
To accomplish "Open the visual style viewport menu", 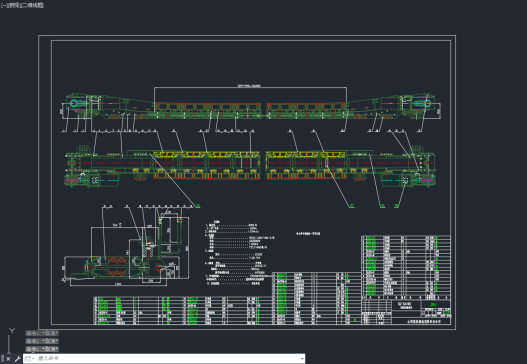I will tap(33, 5).
